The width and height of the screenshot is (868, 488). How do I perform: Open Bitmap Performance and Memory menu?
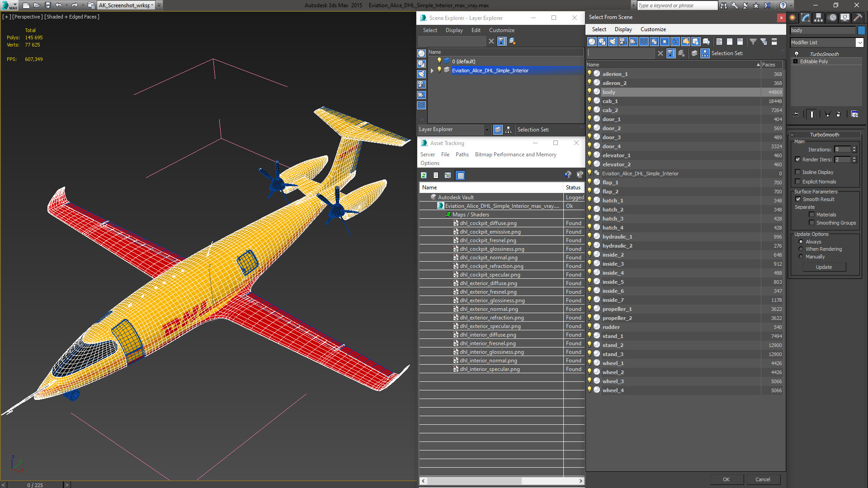click(x=515, y=155)
